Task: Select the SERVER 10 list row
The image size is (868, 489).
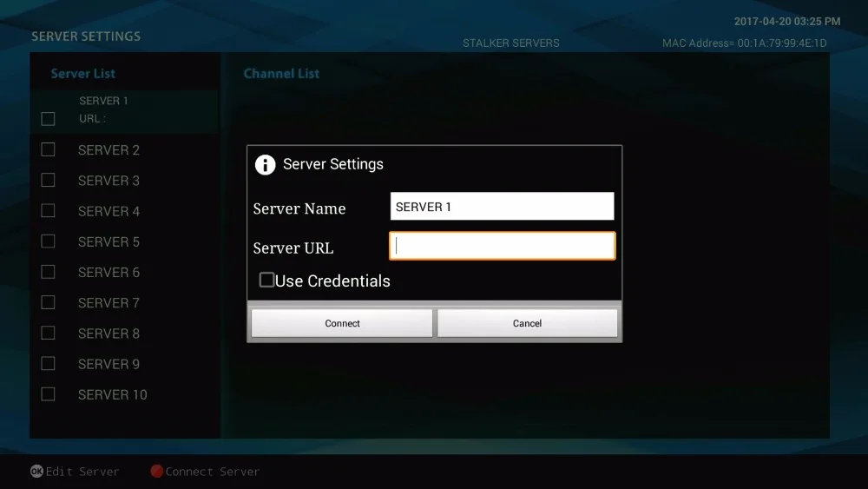Action: click(x=124, y=394)
